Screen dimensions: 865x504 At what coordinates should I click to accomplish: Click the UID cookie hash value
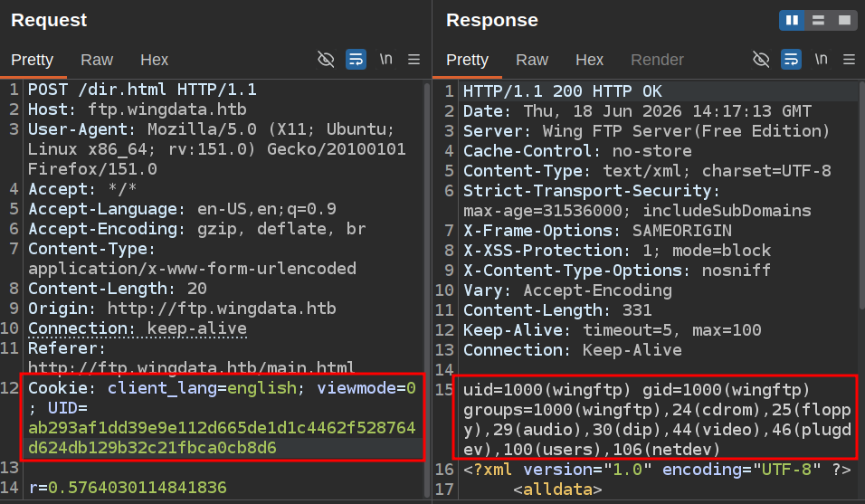(x=222, y=438)
